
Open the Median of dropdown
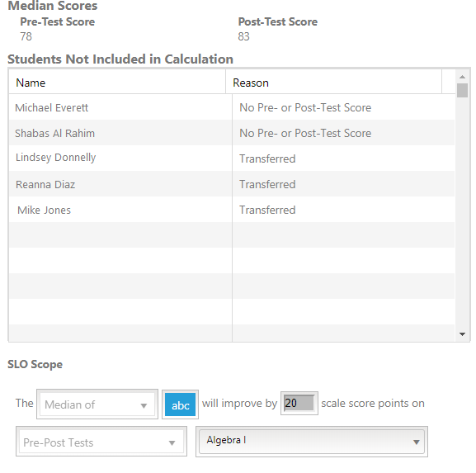[97, 404]
